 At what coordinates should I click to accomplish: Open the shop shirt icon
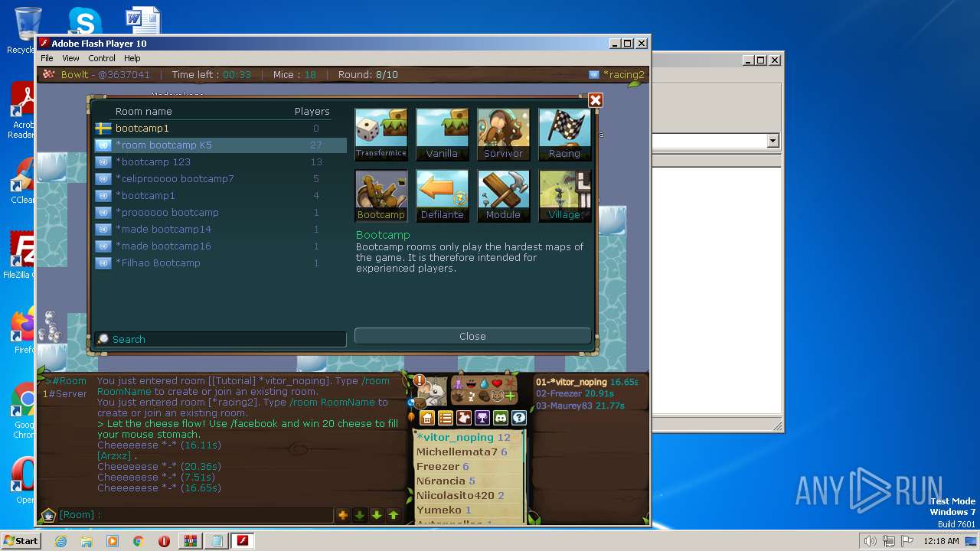pos(464,418)
